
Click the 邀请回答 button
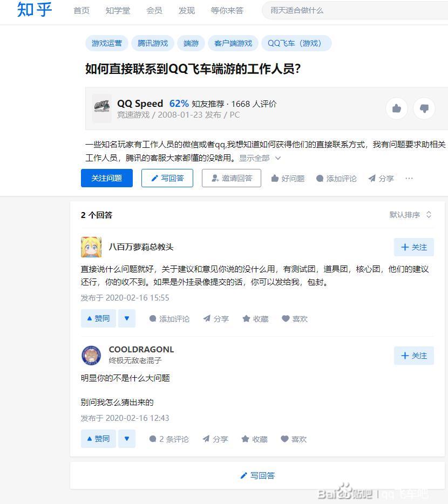tap(232, 178)
